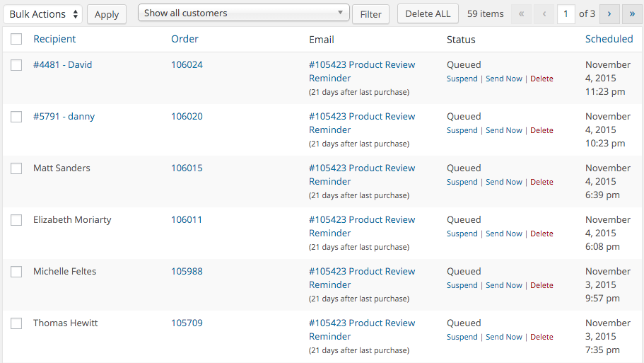Open the Bulk Actions dropdown
644x363 pixels.
coord(42,14)
